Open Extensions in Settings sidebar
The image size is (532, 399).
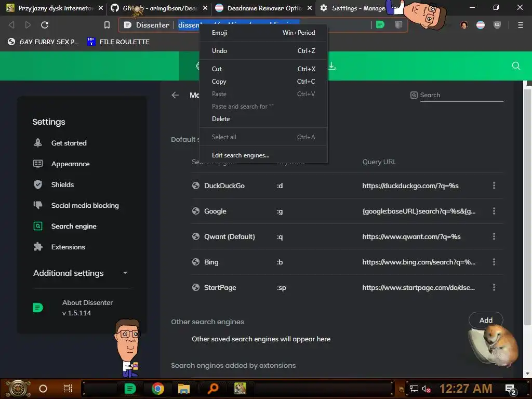(x=68, y=247)
